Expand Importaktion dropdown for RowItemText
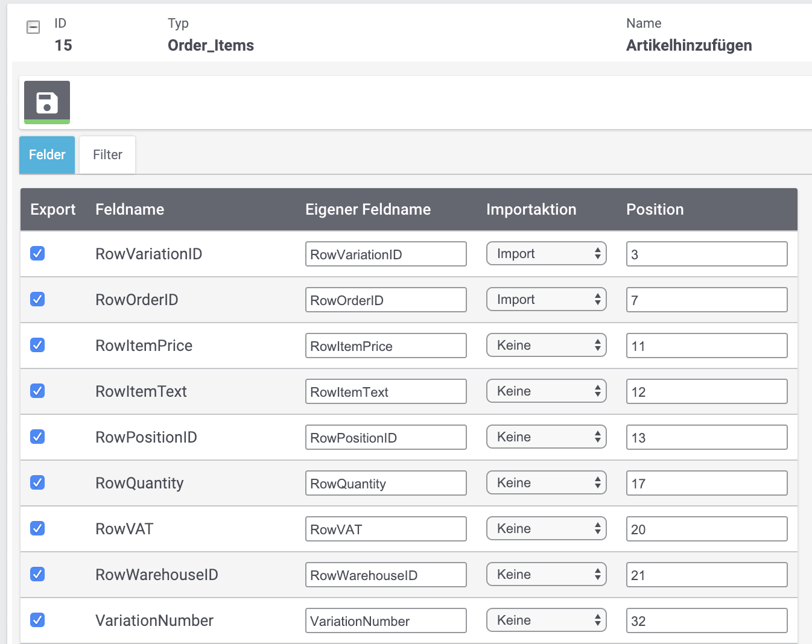 click(x=546, y=391)
